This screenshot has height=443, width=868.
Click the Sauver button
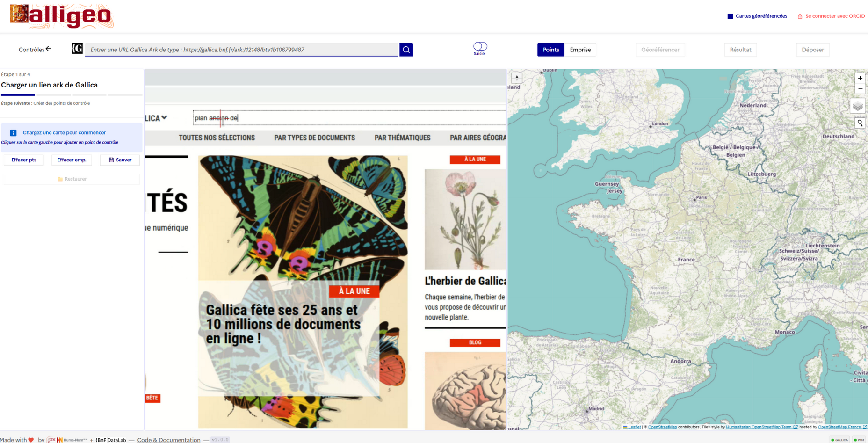point(120,160)
